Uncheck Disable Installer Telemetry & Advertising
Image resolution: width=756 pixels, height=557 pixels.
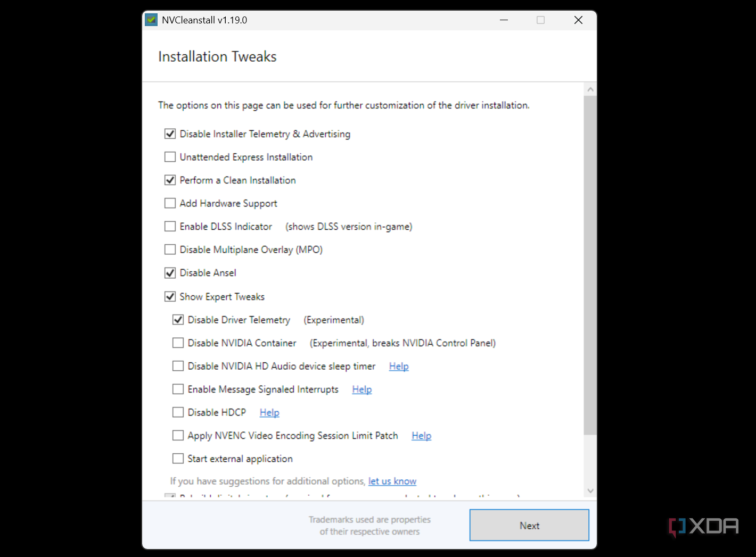170,134
